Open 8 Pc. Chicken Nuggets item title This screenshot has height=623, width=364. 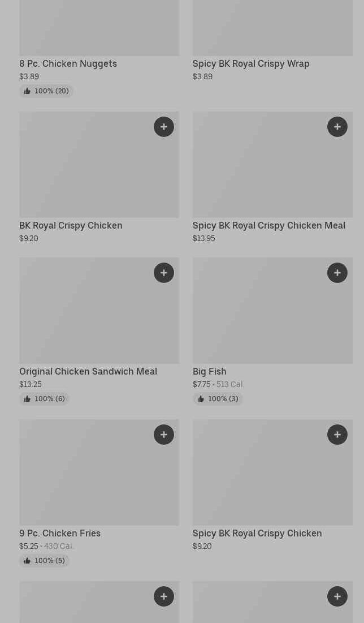(x=68, y=64)
